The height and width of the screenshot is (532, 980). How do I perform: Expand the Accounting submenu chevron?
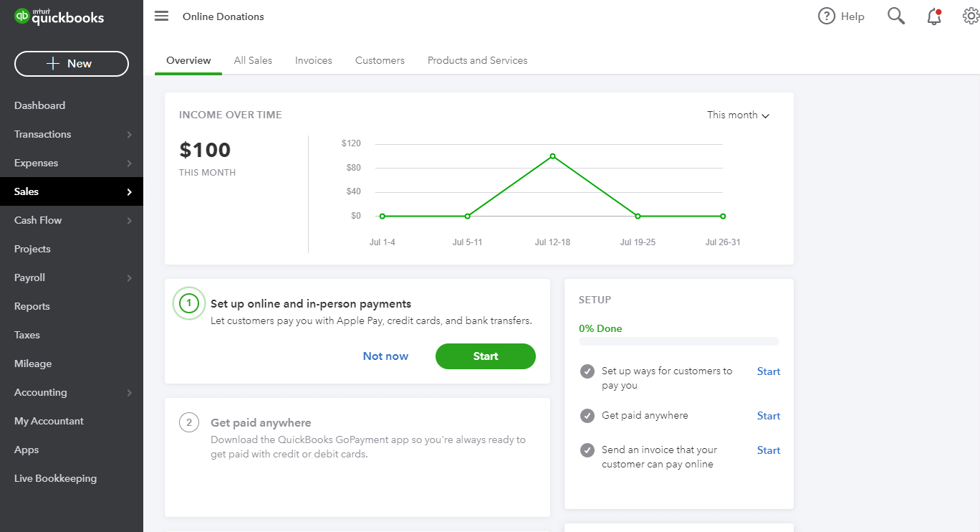pos(129,393)
